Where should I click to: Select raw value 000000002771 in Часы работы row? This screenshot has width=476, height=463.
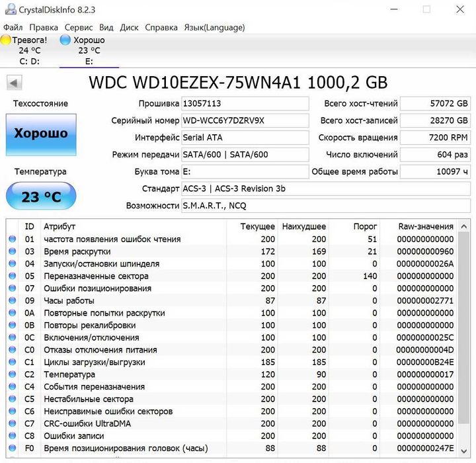point(425,301)
